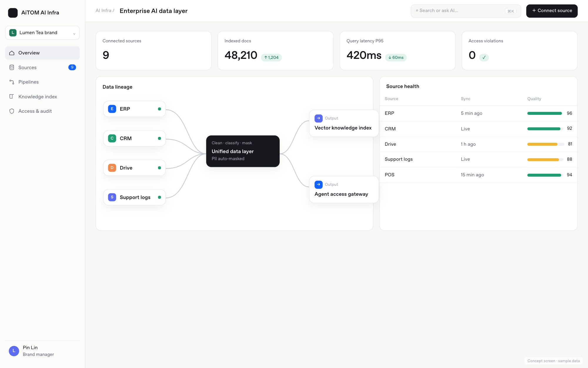Image resolution: width=588 pixels, height=368 pixels.
Task: Open the Knowledge index menu item
Action: click(x=42, y=97)
